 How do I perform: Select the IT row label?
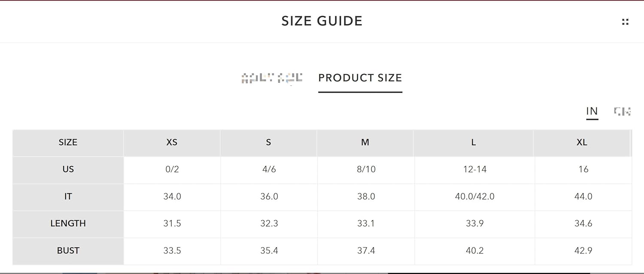click(68, 197)
